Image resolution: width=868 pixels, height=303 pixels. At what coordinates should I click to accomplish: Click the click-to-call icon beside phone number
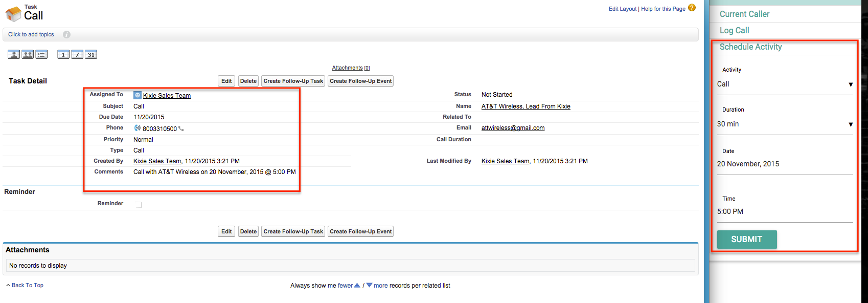[137, 128]
